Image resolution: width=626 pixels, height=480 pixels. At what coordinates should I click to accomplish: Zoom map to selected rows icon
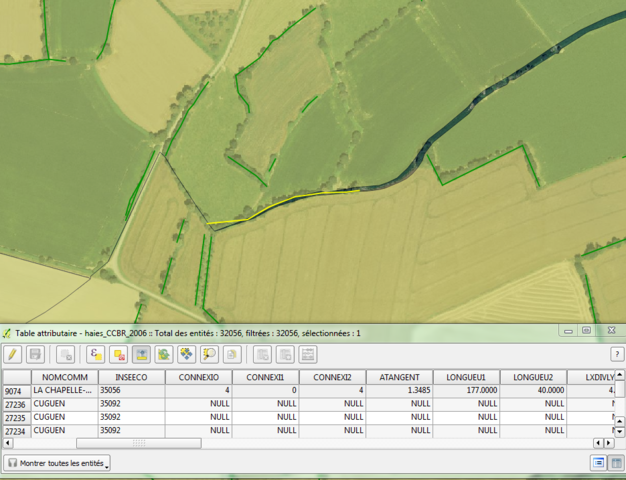pyautogui.click(x=209, y=354)
